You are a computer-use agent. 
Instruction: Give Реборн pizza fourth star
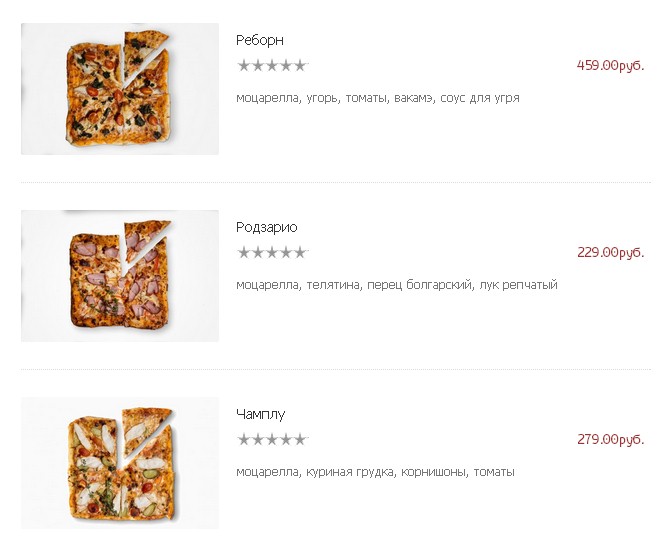pyautogui.click(x=287, y=66)
